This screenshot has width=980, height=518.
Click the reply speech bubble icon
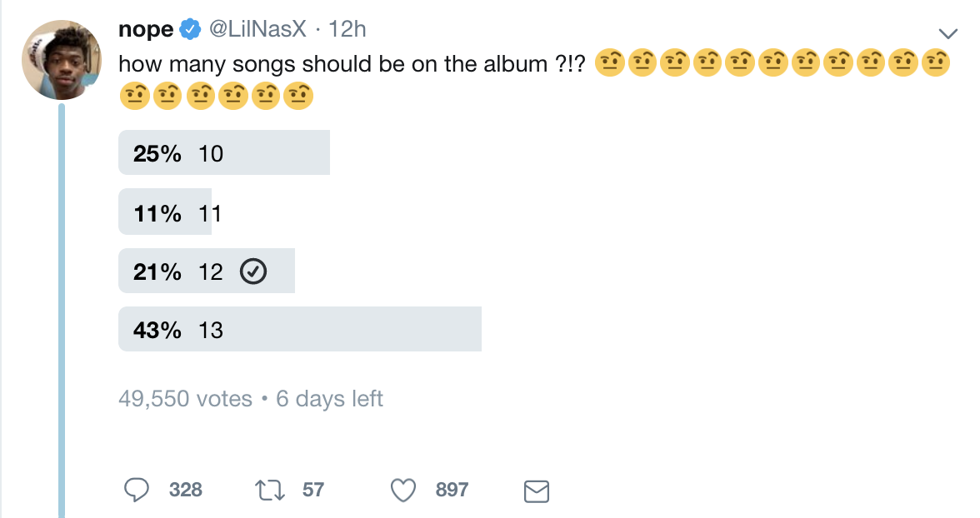tap(136, 491)
